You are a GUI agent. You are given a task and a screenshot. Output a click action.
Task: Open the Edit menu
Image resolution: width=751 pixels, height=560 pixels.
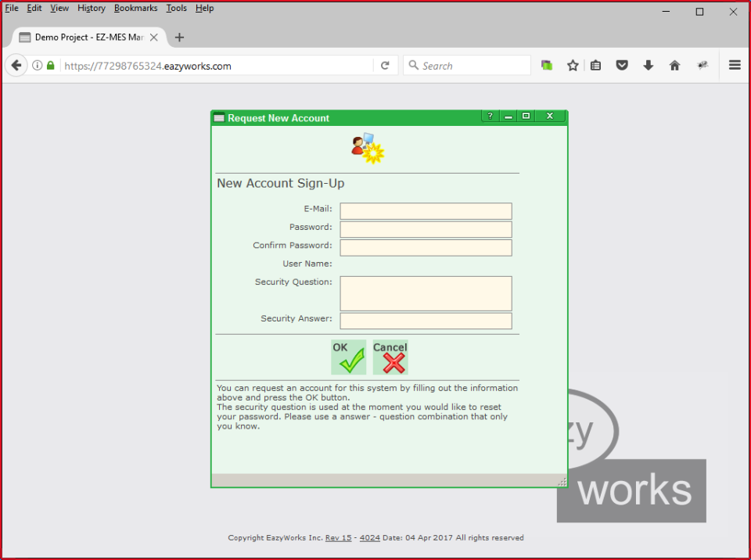(34, 8)
